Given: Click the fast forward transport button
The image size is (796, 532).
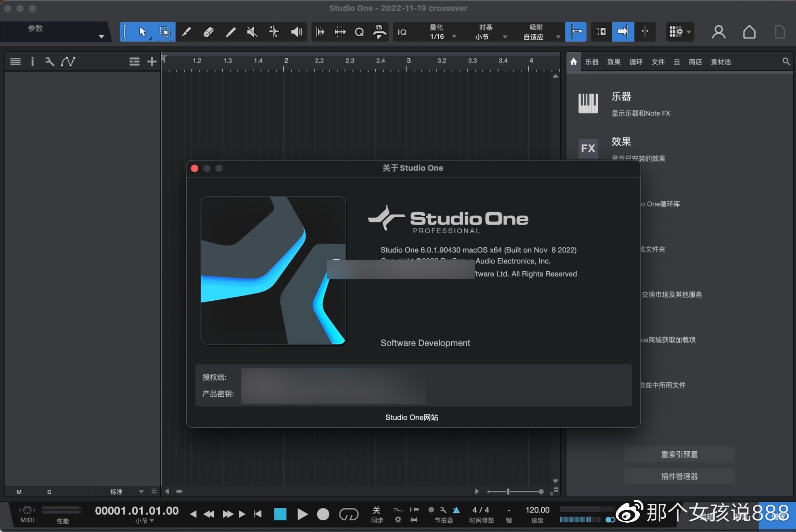Looking at the screenshot, I should tap(228, 514).
